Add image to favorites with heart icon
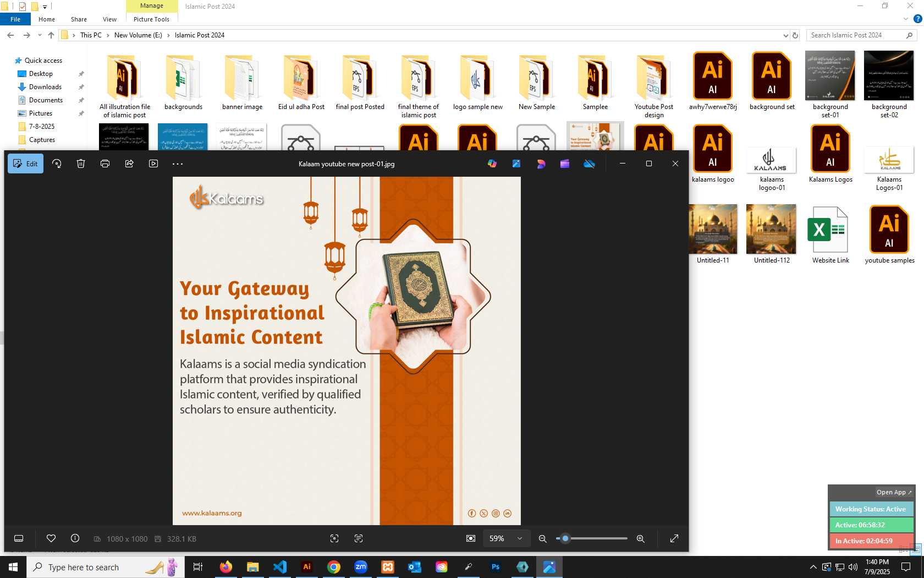Screen dimensions: 924x578 (x=51, y=538)
